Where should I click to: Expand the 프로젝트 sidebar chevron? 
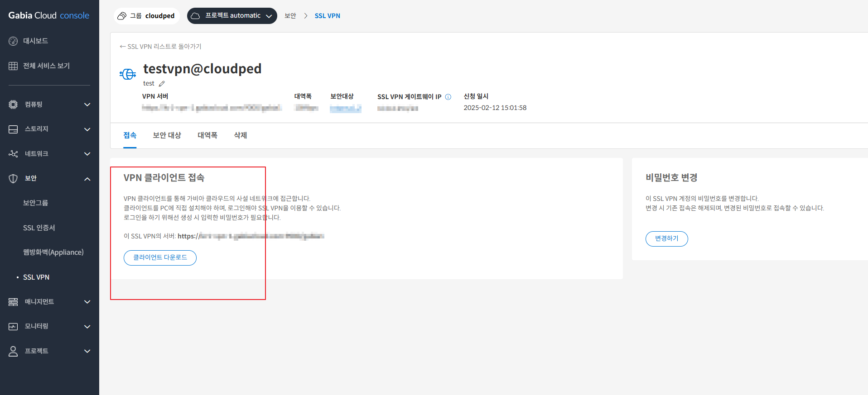(x=87, y=351)
